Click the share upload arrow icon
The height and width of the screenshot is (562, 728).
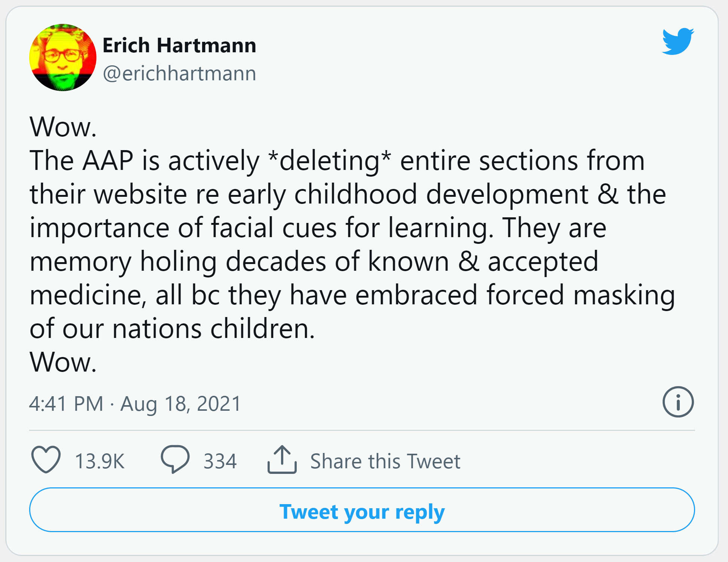282,460
